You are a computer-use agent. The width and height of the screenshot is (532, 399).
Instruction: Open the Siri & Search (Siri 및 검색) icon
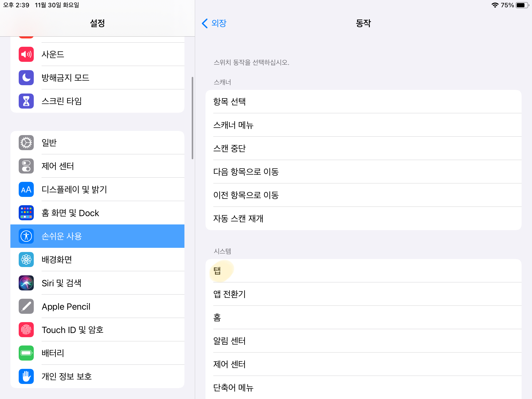click(26, 283)
